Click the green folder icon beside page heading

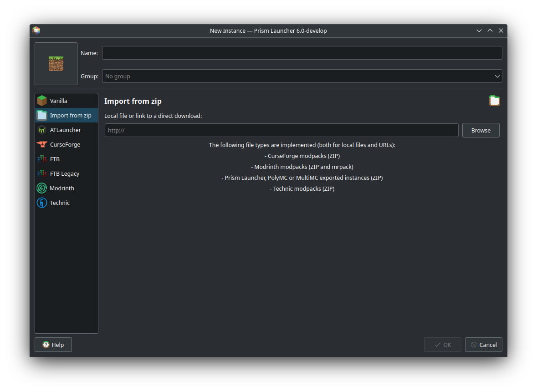coord(494,101)
